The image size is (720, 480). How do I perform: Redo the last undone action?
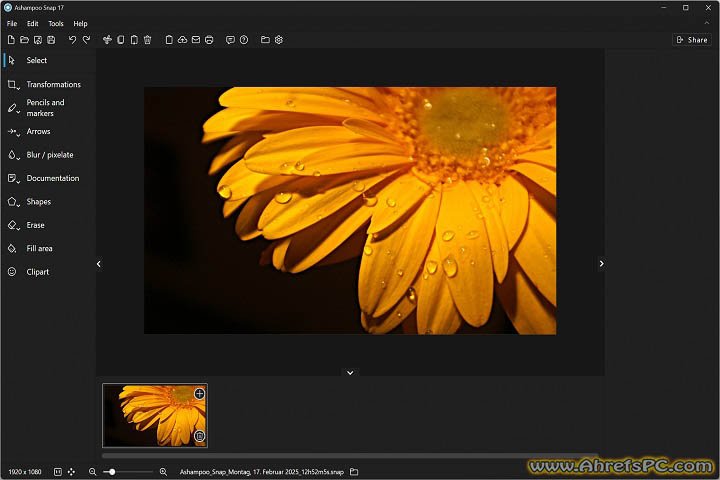pyautogui.click(x=86, y=40)
